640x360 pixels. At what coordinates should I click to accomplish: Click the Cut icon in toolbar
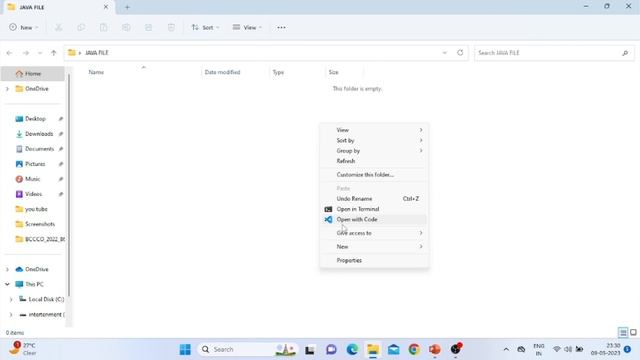click(x=59, y=27)
